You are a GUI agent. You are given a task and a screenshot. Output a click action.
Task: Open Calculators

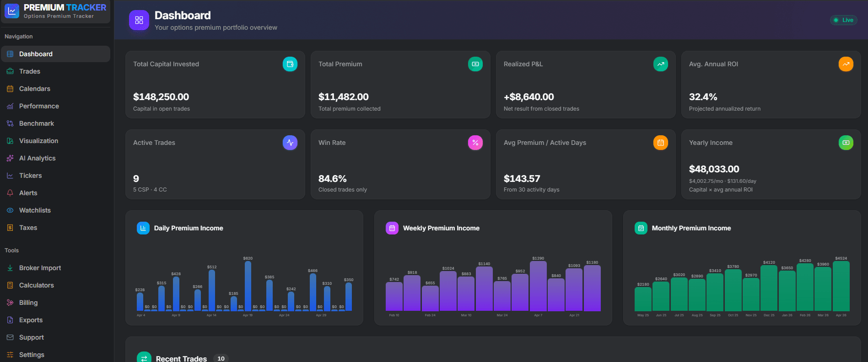pyautogui.click(x=55, y=285)
